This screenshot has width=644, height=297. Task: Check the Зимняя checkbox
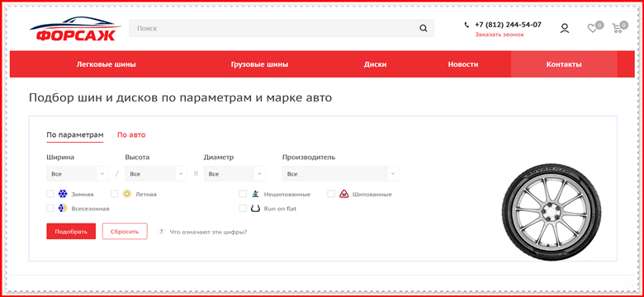pos(50,194)
